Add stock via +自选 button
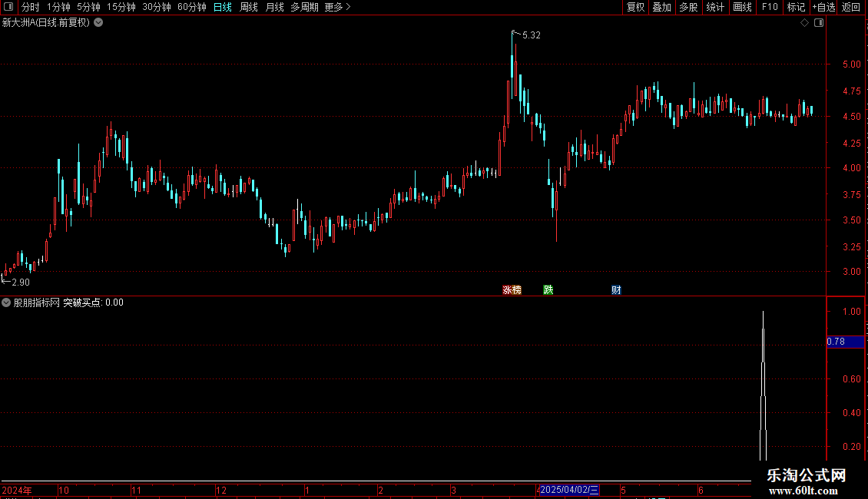868x499 pixels. (823, 7)
